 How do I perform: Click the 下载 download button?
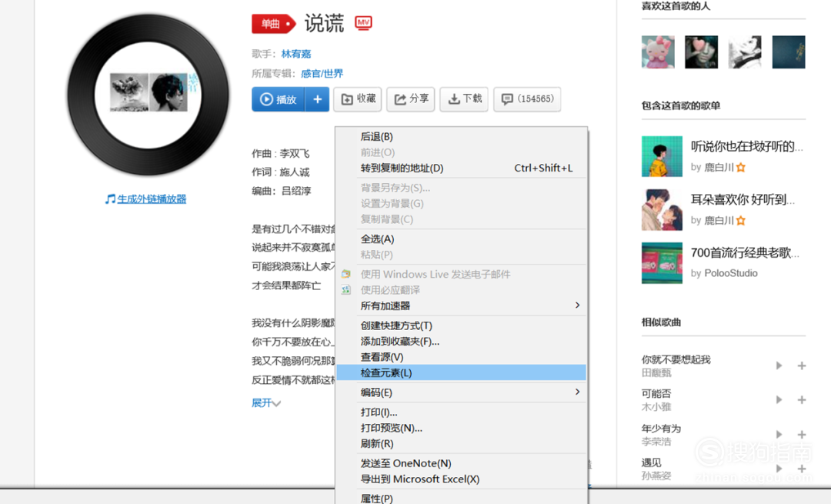464,99
